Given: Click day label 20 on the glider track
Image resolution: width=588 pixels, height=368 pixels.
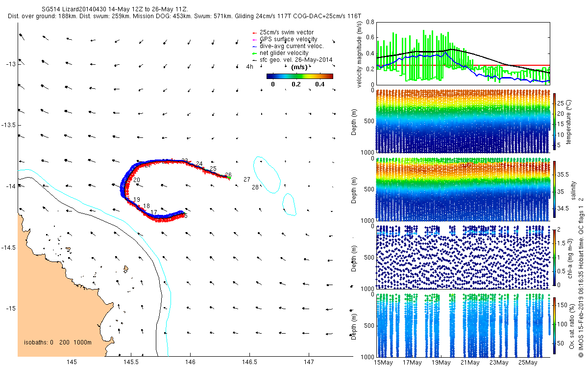Looking at the screenshot, I should point(137,180).
